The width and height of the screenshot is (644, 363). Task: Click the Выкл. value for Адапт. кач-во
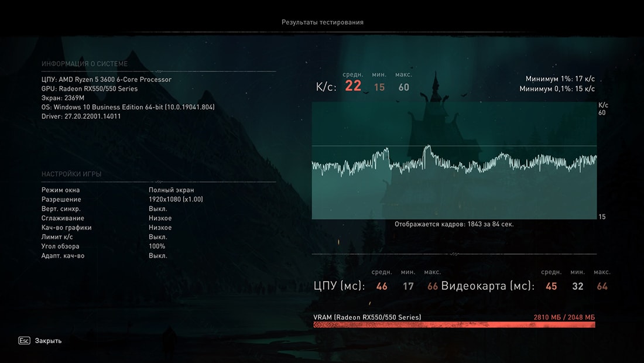click(157, 255)
